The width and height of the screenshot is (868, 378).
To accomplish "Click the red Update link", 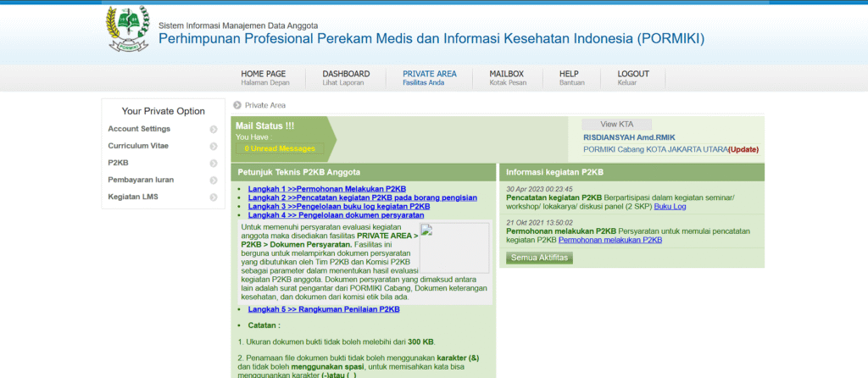I will 743,150.
